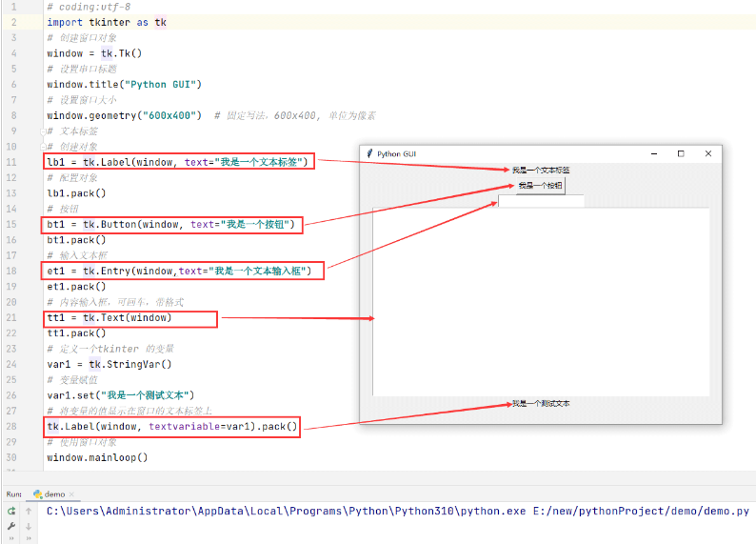Click the Run: label in bottom panel
Viewport: 756px width, 544px height.
pyautogui.click(x=14, y=494)
